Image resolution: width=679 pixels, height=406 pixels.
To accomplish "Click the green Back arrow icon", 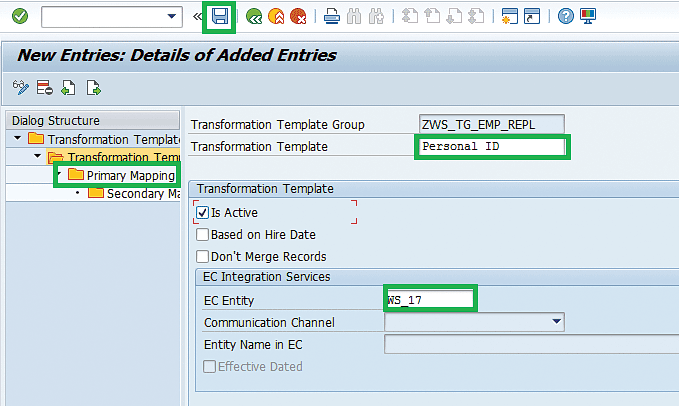I will tap(255, 17).
